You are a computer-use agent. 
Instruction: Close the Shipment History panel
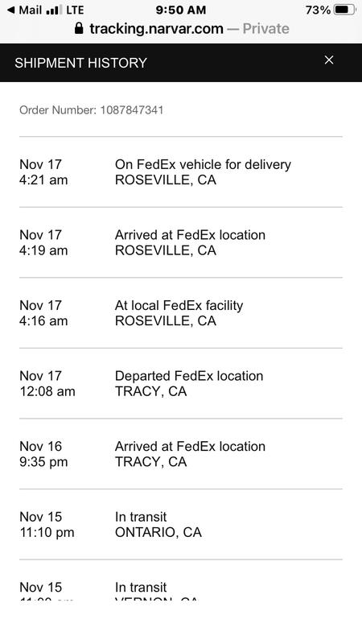[329, 60]
